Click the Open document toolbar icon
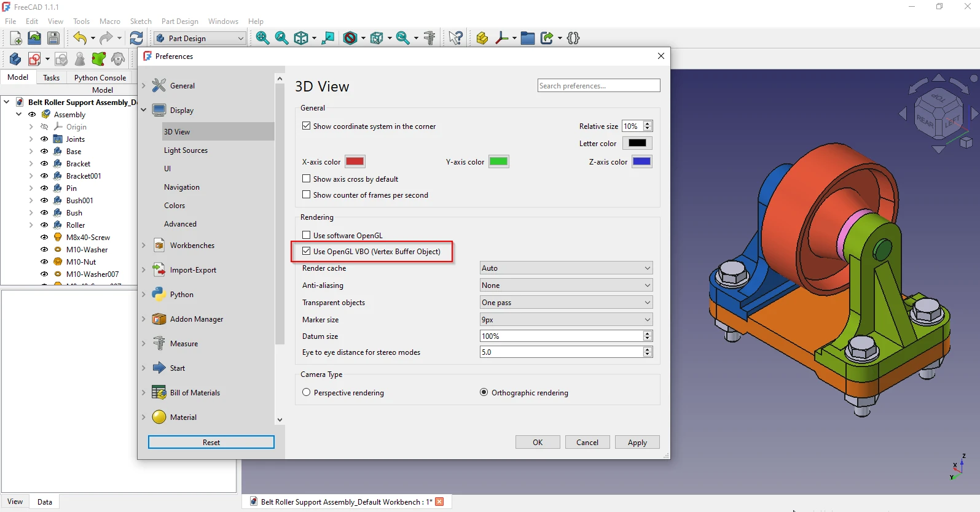Image resolution: width=980 pixels, height=512 pixels. pyautogui.click(x=34, y=38)
